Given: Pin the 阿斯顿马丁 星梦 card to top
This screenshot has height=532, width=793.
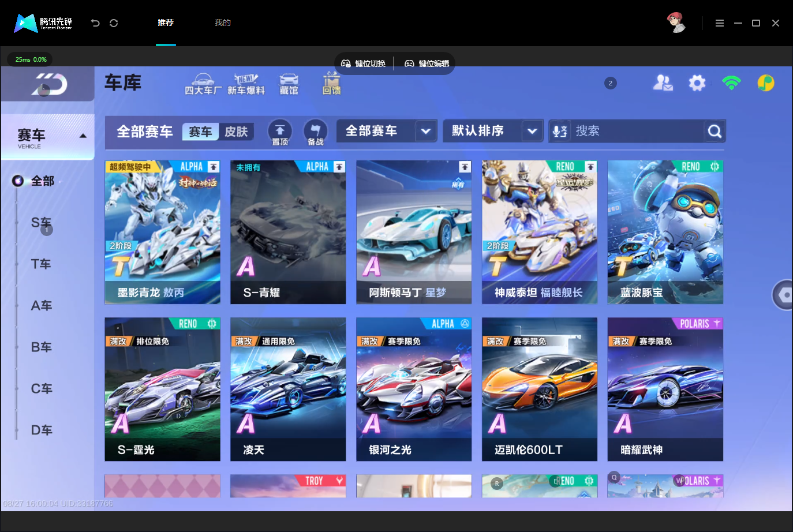Looking at the screenshot, I should point(465,167).
